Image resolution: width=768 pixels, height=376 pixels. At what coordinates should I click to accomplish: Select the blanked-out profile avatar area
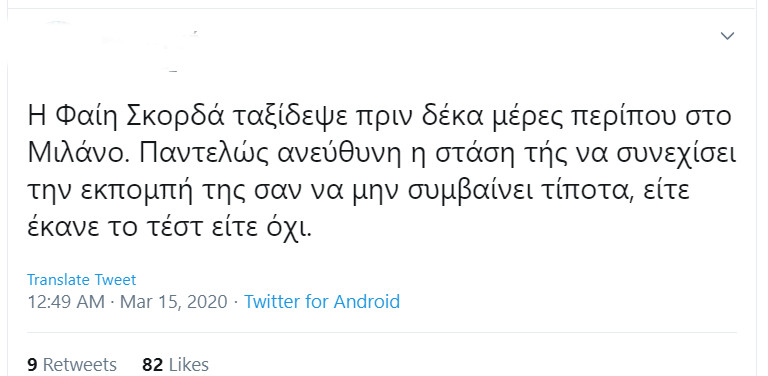click(54, 42)
